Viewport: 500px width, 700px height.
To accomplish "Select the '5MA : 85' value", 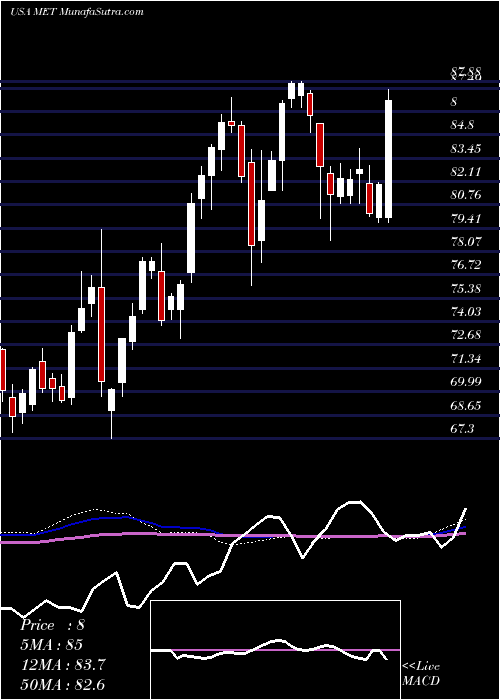I will coord(52,645).
